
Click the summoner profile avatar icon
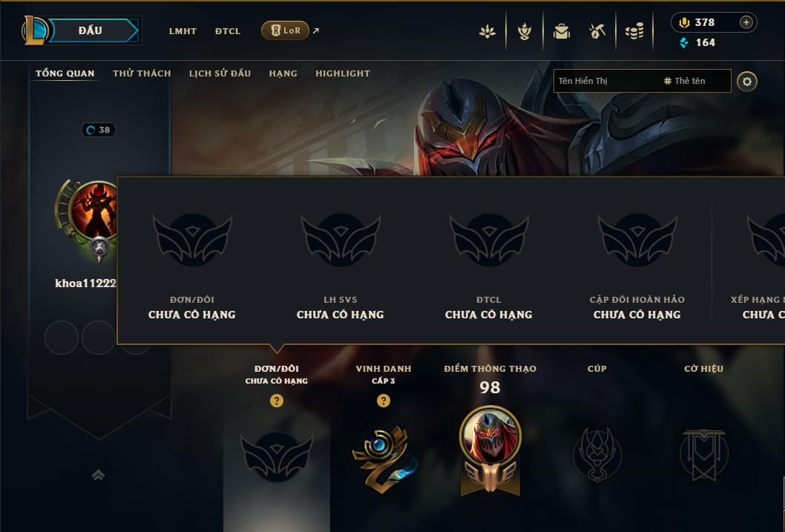(x=94, y=210)
